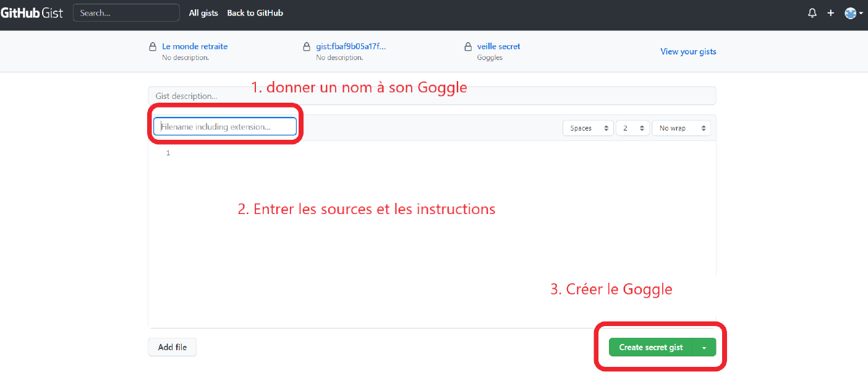Click lock icon beside veille secret
This screenshot has height=378, width=868.
[x=468, y=47]
